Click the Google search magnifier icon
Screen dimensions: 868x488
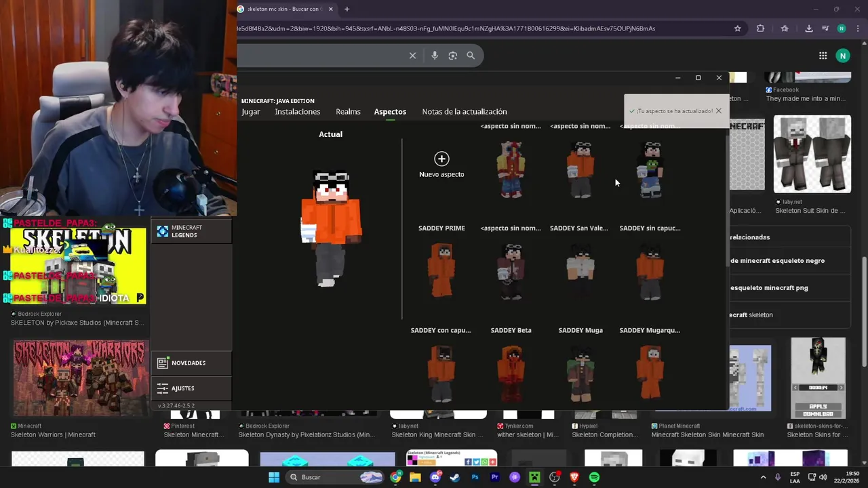pyautogui.click(x=471, y=56)
